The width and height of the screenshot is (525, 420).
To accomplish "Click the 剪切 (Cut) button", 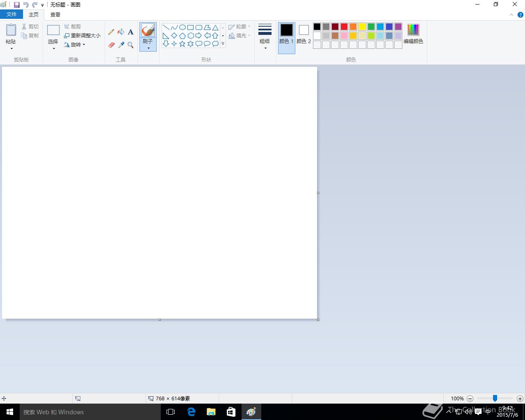I will (30, 27).
